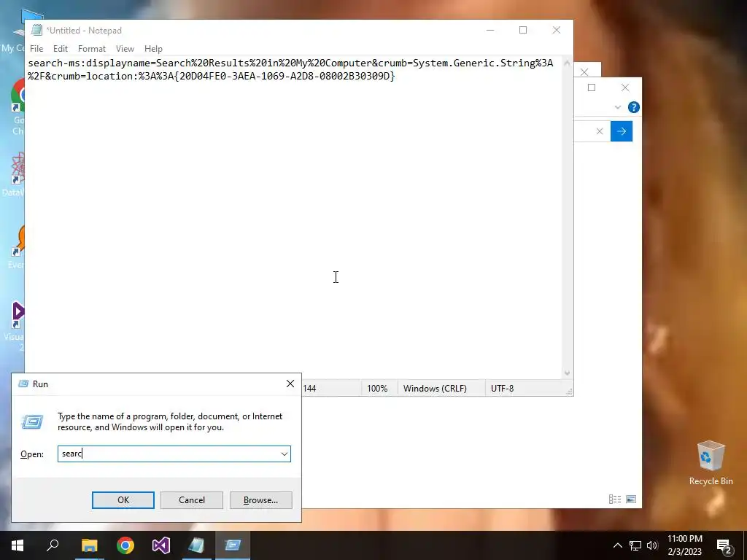The width and height of the screenshot is (747, 560).
Task: Maximize the Explorer window behind Notepad
Action: [x=592, y=87]
